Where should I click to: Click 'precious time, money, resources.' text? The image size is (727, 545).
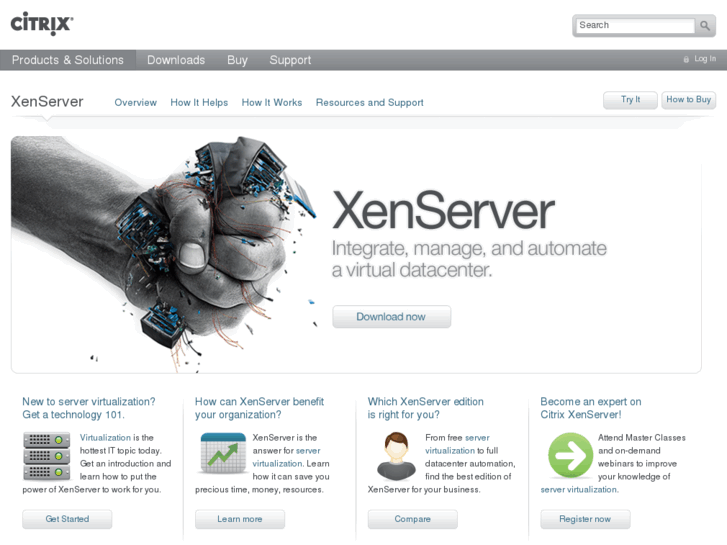pyautogui.click(x=259, y=489)
